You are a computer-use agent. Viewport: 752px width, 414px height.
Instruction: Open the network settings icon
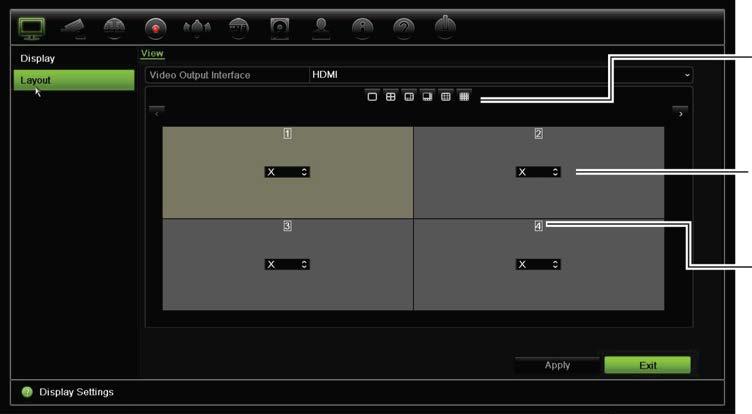point(238,28)
